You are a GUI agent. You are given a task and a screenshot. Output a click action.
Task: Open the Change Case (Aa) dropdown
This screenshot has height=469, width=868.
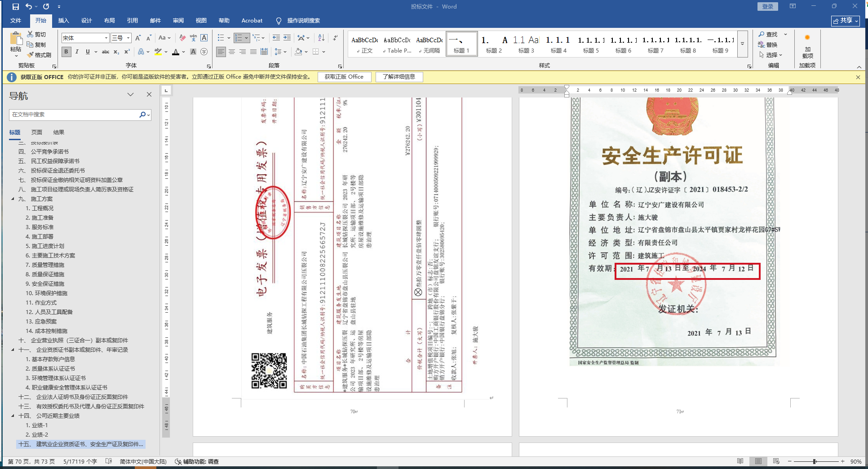pos(164,38)
